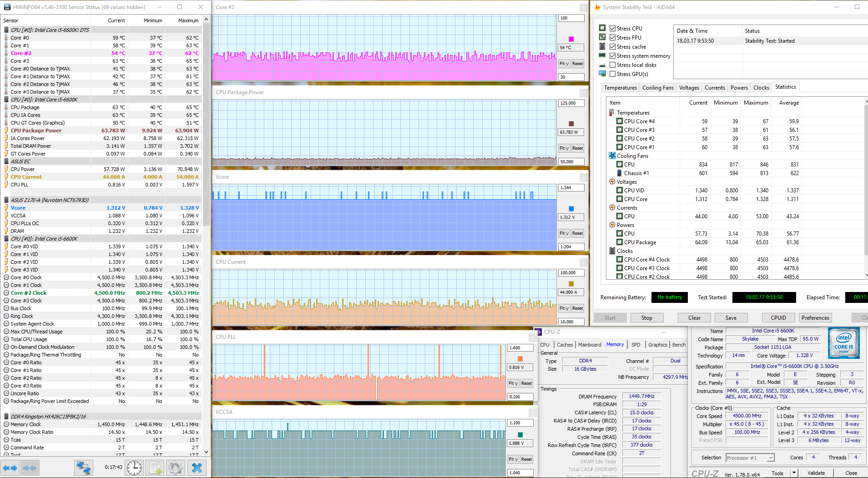This screenshot has height=478, width=868.
Task: Switch to AIDA64 Cooling Fans tab
Action: coord(658,88)
